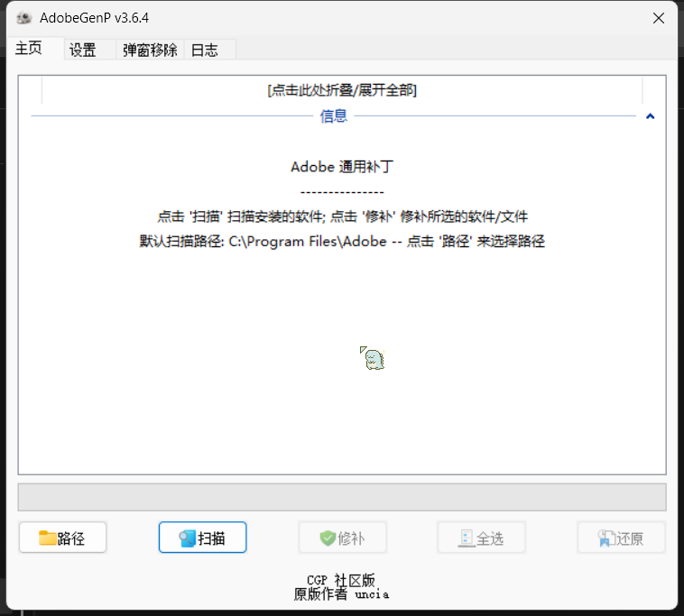Select the 主页 tab

click(x=35, y=48)
